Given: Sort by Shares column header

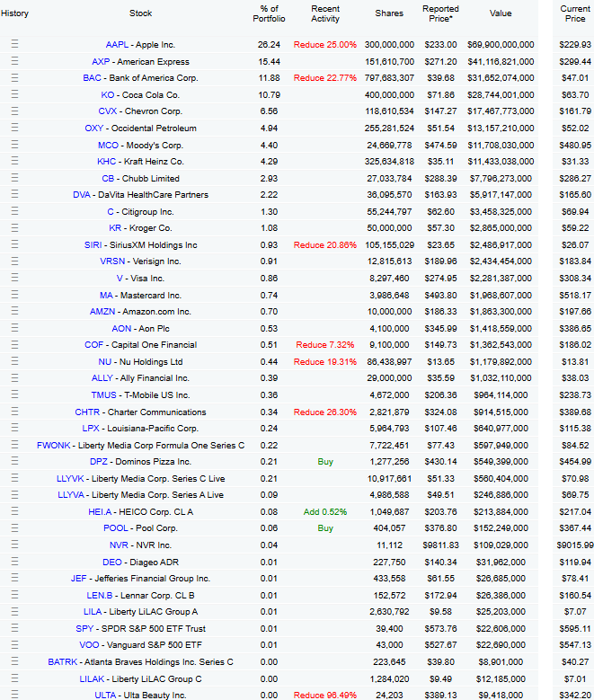Looking at the screenshot, I should (389, 13).
